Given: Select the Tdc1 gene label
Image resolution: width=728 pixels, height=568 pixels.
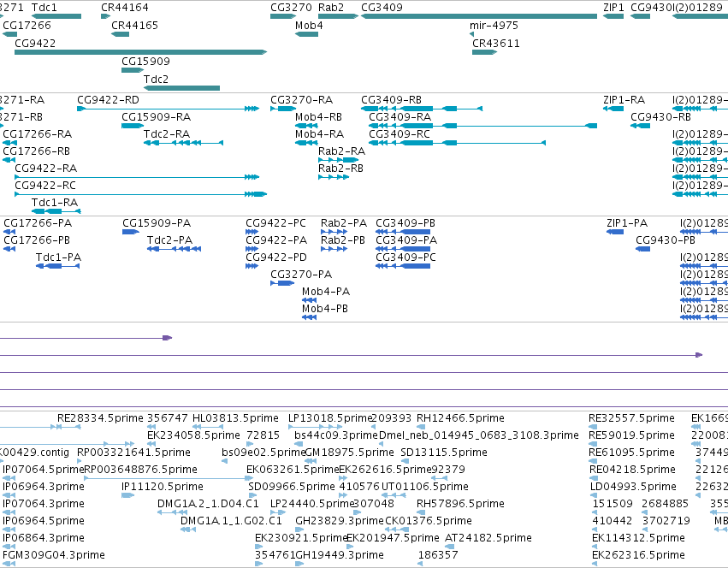Looking at the screenshot, I should 44,8.
